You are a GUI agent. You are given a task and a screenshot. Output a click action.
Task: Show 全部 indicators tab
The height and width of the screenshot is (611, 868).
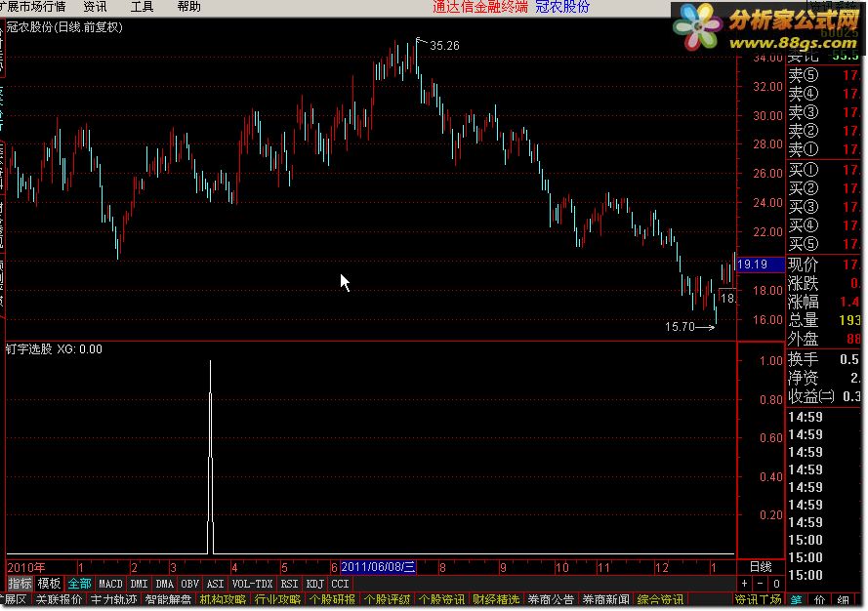click(x=79, y=584)
